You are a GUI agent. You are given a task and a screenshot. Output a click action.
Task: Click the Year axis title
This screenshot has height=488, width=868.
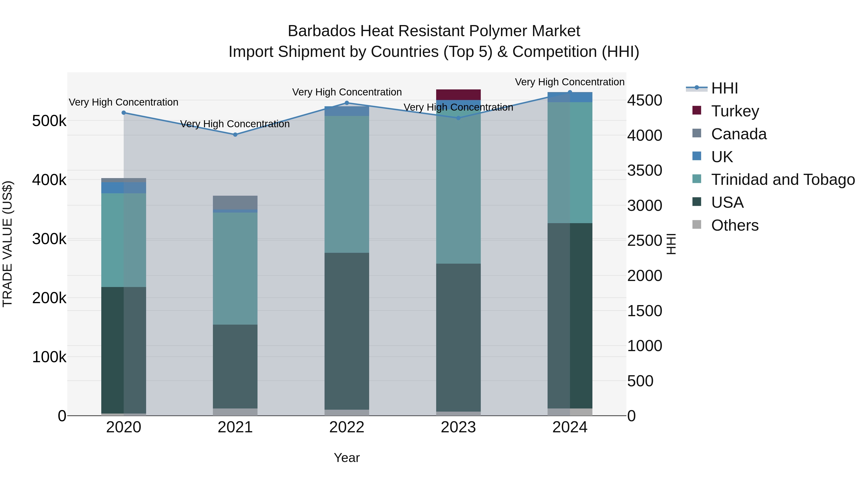pyautogui.click(x=347, y=458)
